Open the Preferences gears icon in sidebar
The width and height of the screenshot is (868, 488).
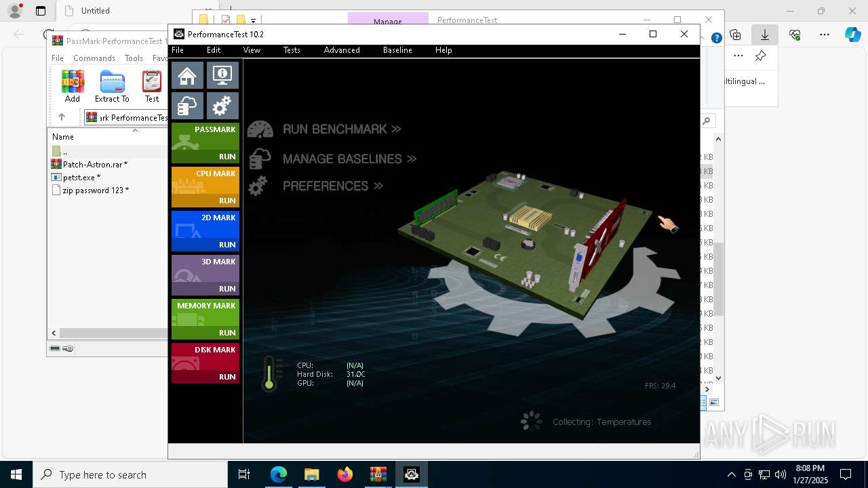(x=222, y=106)
